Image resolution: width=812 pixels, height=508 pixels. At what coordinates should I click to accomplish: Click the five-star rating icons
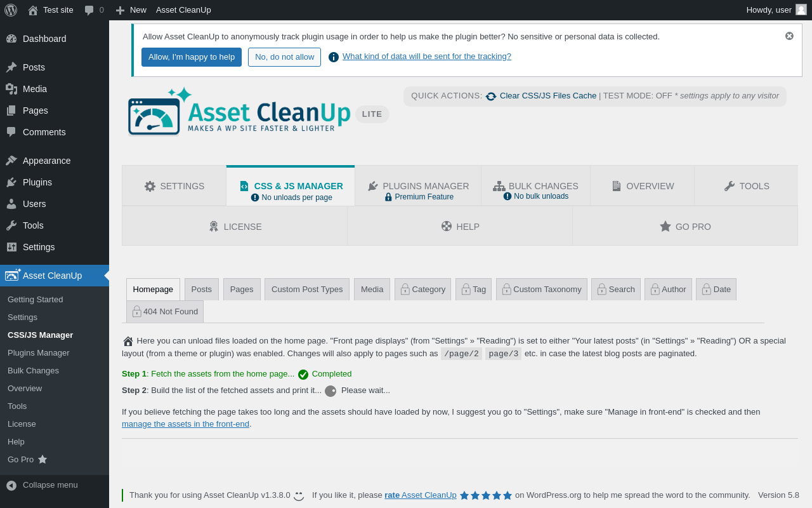click(x=486, y=495)
